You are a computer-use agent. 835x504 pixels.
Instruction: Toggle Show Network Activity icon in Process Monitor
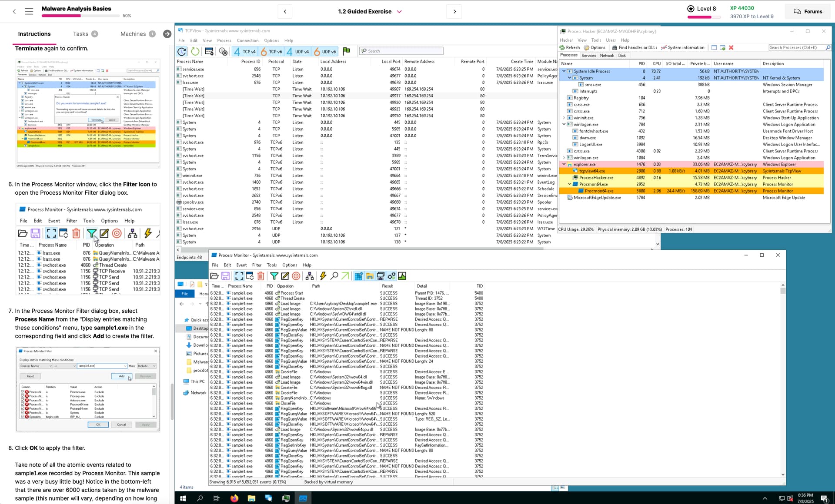point(381,276)
